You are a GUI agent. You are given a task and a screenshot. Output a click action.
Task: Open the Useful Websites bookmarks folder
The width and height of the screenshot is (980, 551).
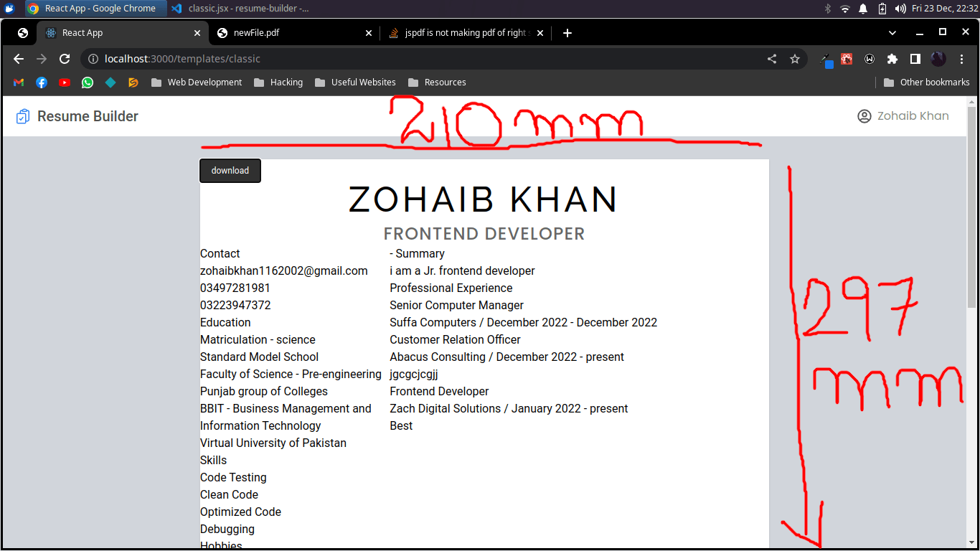[x=355, y=83]
